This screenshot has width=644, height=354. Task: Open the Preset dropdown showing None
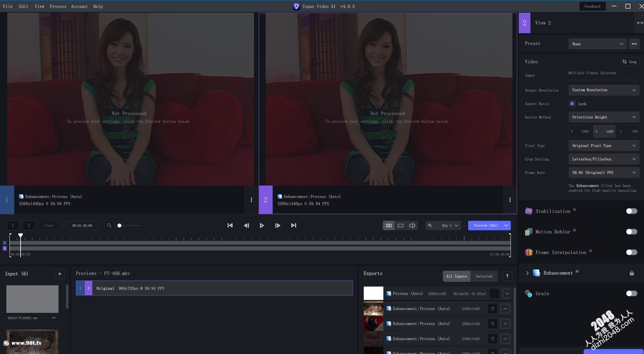[x=598, y=44]
